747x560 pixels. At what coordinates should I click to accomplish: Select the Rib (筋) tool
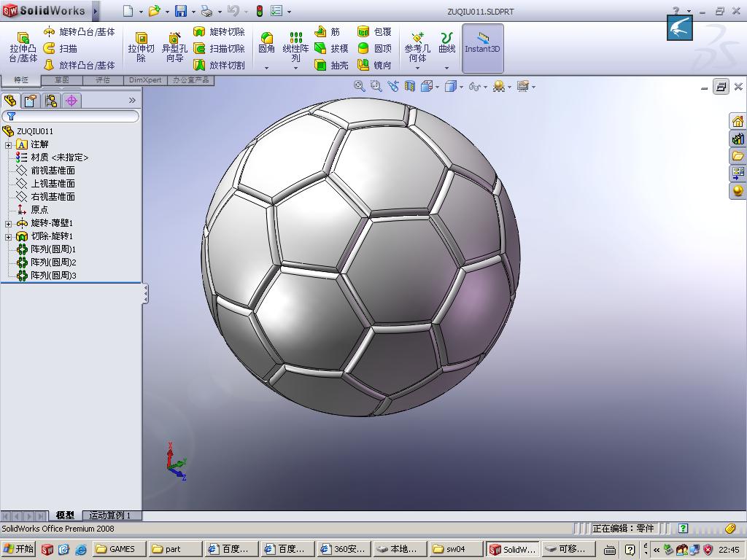(328, 32)
